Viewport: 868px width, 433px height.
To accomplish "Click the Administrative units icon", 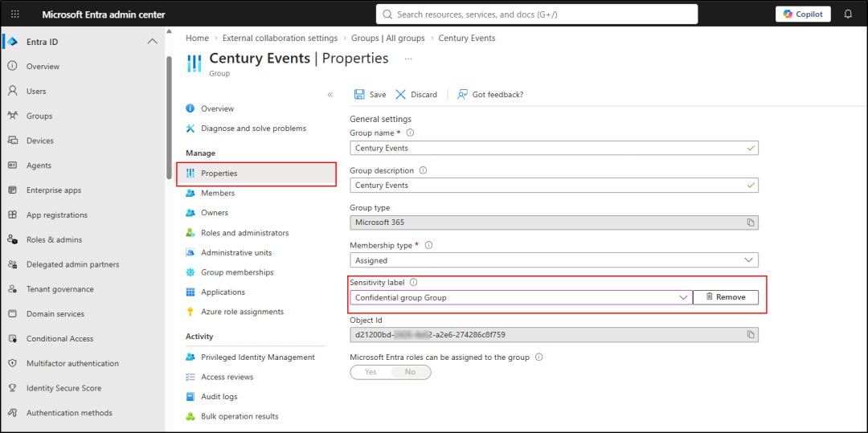I will coord(190,253).
